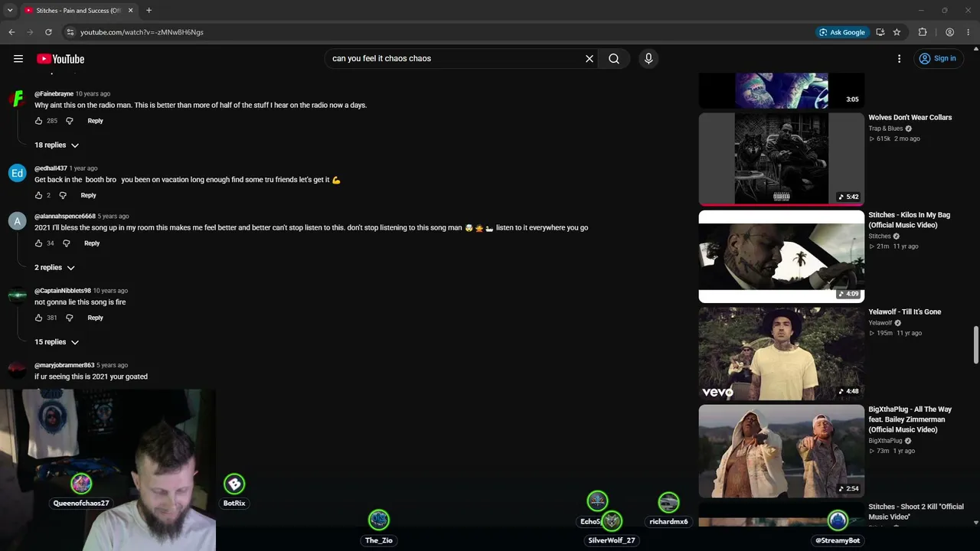Viewport: 980px width, 551px height.
Task: Dislike the comment by @Fainebrayne
Action: tap(69, 121)
